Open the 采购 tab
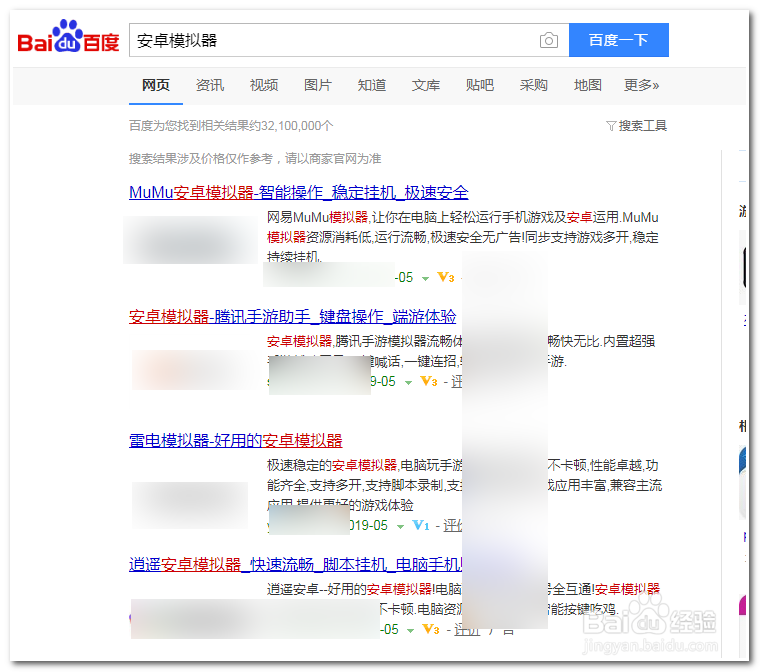This screenshot has height=672, width=760. coord(534,85)
